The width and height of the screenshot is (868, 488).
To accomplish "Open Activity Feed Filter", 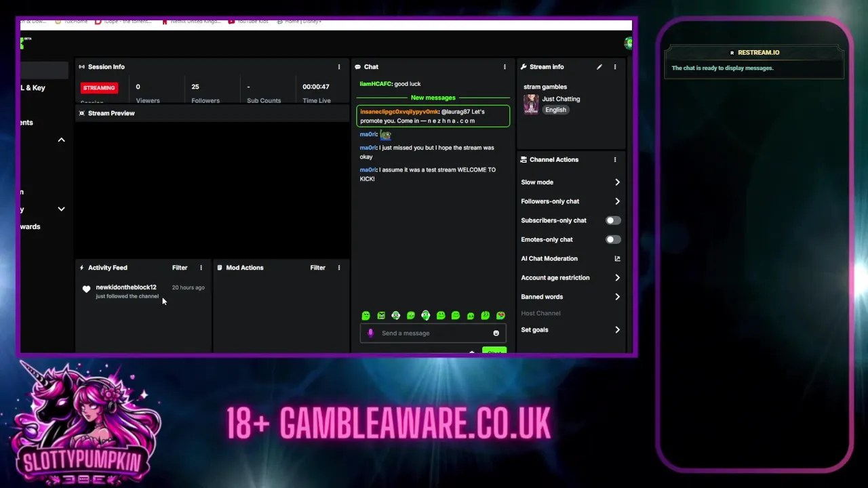I will click(180, 268).
